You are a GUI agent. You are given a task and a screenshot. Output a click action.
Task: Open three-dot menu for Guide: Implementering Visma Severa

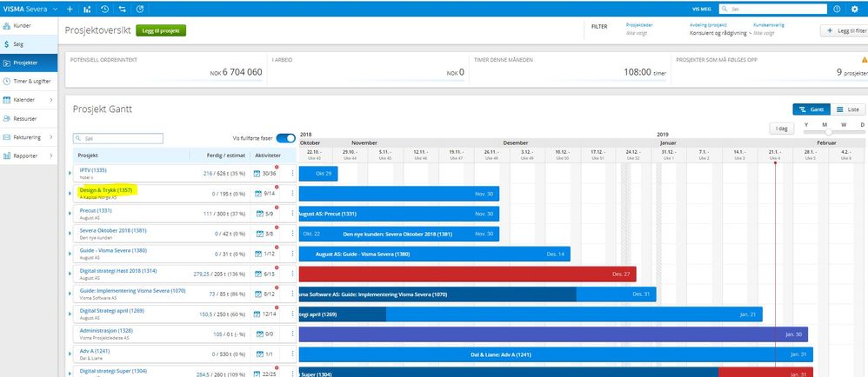[x=292, y=294]
